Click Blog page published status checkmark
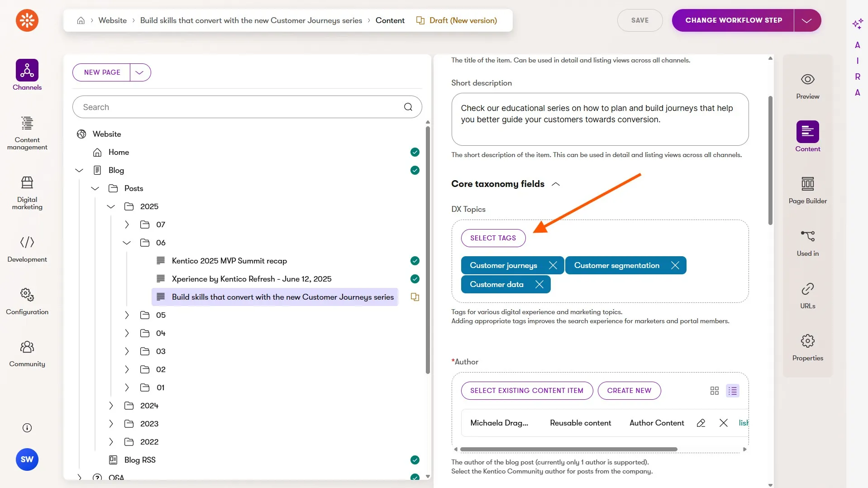868x488 pixels. (415, 170)
